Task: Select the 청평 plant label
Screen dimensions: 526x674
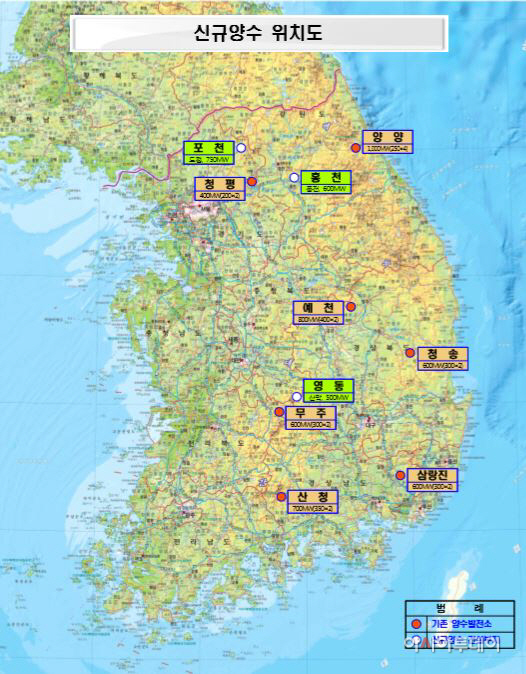Action: tap(220, 189)
